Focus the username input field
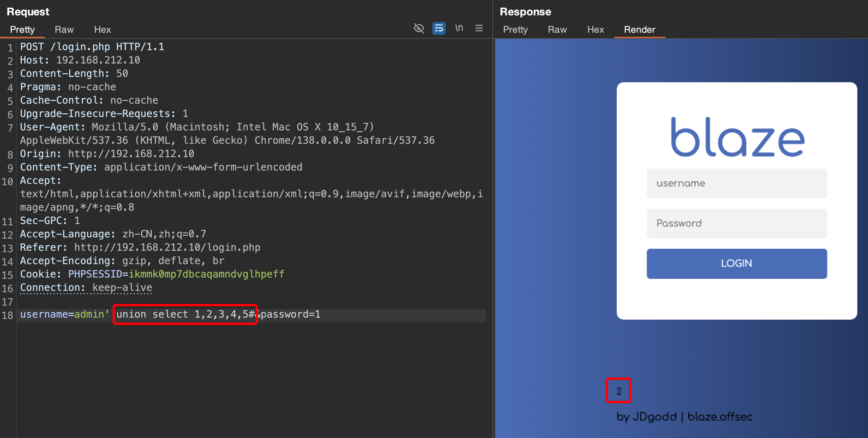Viewport: 868px width, 438px height. click(x=737, y=184)
